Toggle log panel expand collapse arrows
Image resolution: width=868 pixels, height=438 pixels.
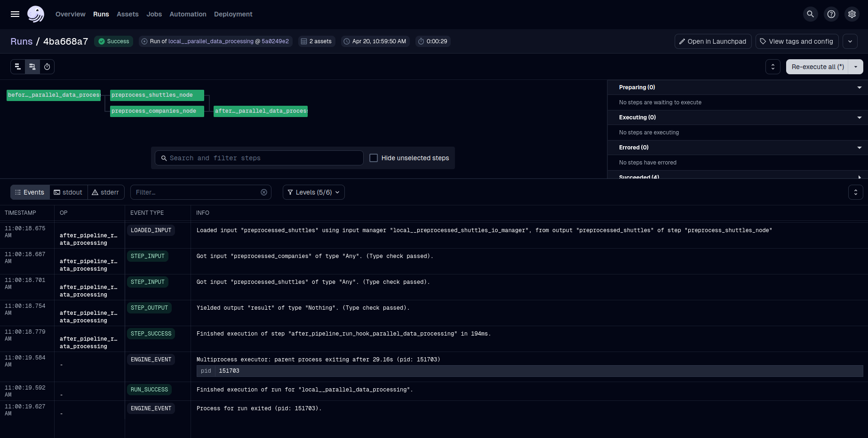(x=856, y=192)
